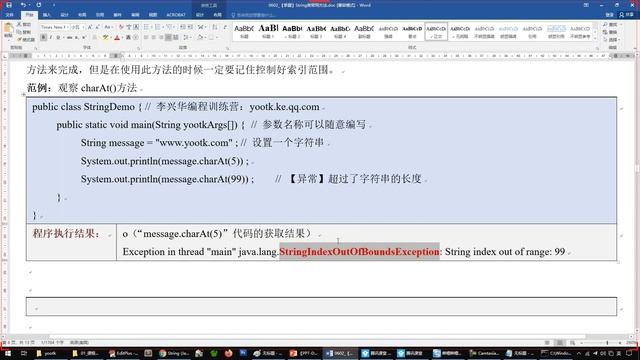Click the Share button at top right
Viewport: 640px width, 360px height.
click(x=627, y=15)
